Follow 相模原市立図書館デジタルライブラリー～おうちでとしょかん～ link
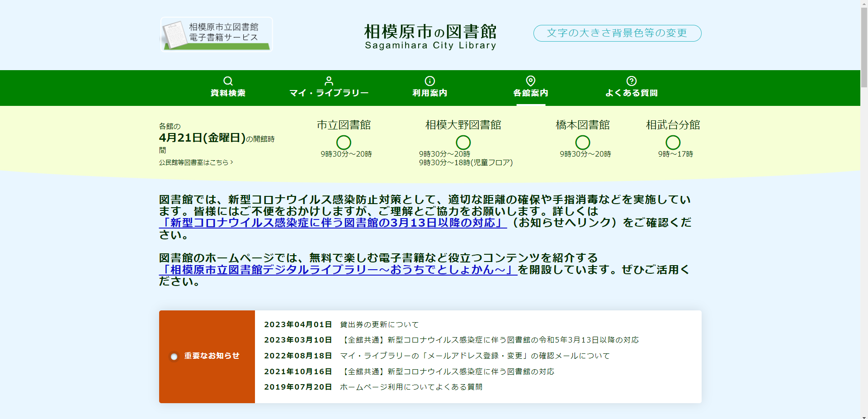The height and width of the screenshot is (419, 868). click(338, 270)
